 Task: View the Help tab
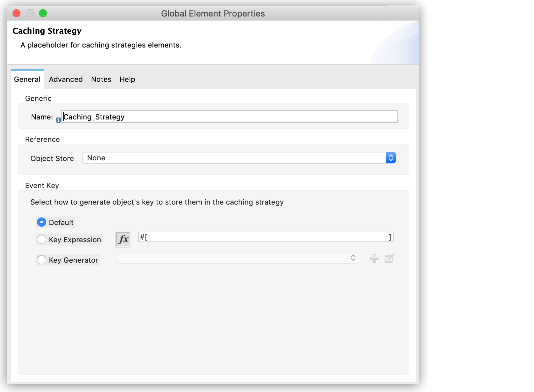click(x=127, y=79)
